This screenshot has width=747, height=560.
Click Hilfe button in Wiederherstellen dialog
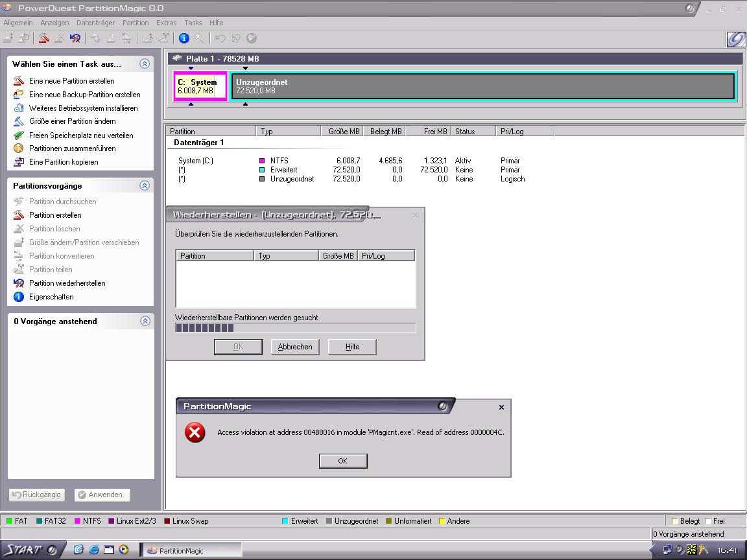tap(353, 347)
